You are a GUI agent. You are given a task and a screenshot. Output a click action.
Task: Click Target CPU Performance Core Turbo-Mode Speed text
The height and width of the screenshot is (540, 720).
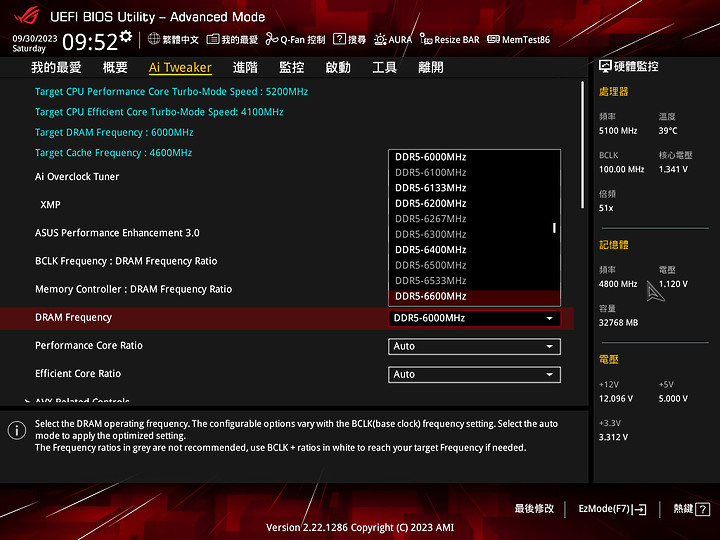[171, 91]
